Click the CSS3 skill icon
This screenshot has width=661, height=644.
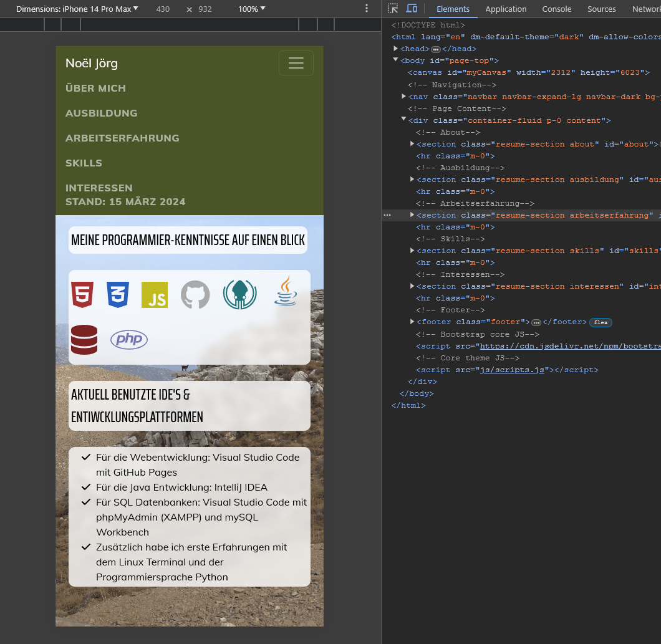[x=118, y=295]
